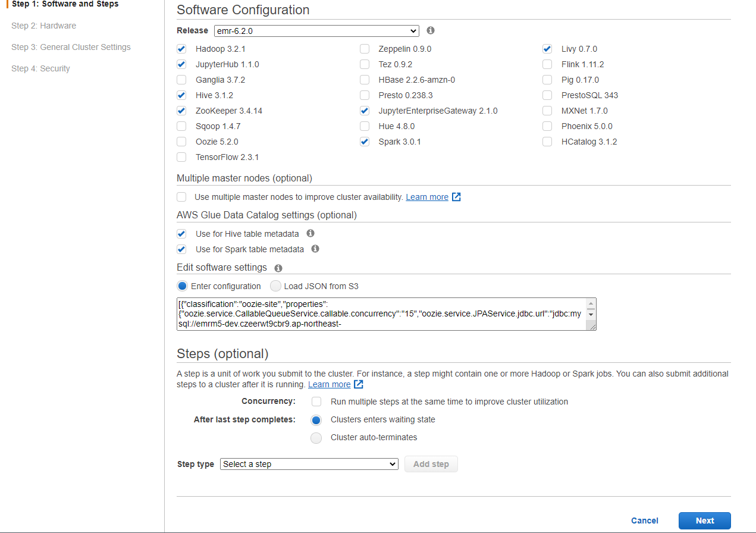
Task: Click the Add step button
Action: pos(431,464)
